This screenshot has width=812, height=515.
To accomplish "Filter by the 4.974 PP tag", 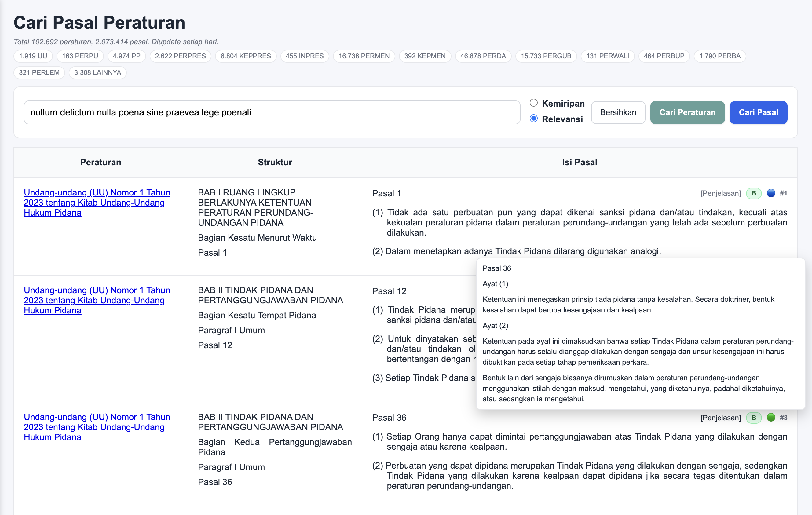I will (x=126, y=56).
